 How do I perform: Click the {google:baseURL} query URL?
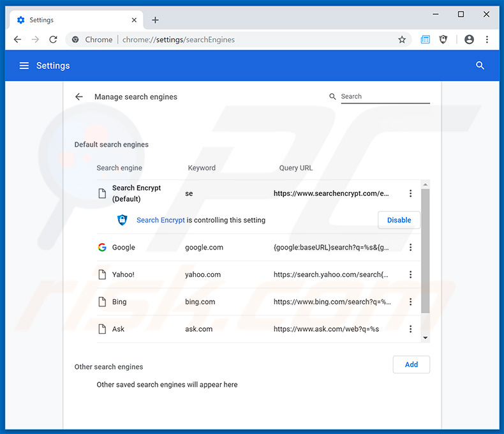[331, 247]
